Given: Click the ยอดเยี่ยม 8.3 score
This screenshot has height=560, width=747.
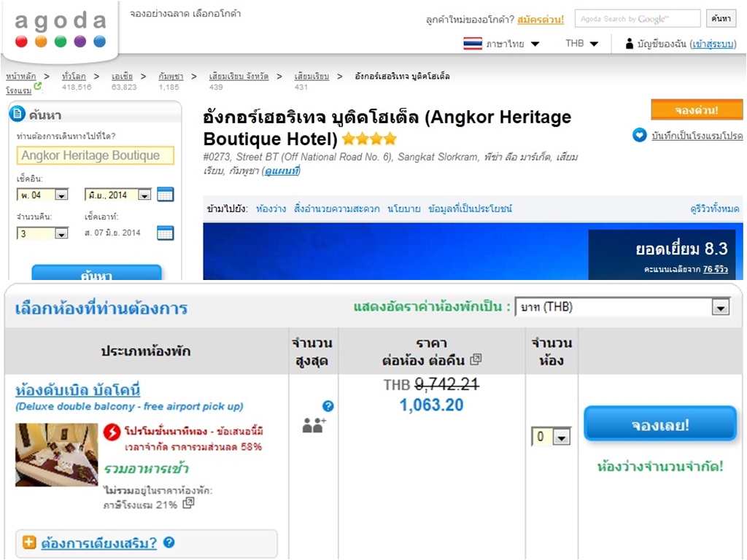Looking at the screenshot, I should tap(682, 249).
